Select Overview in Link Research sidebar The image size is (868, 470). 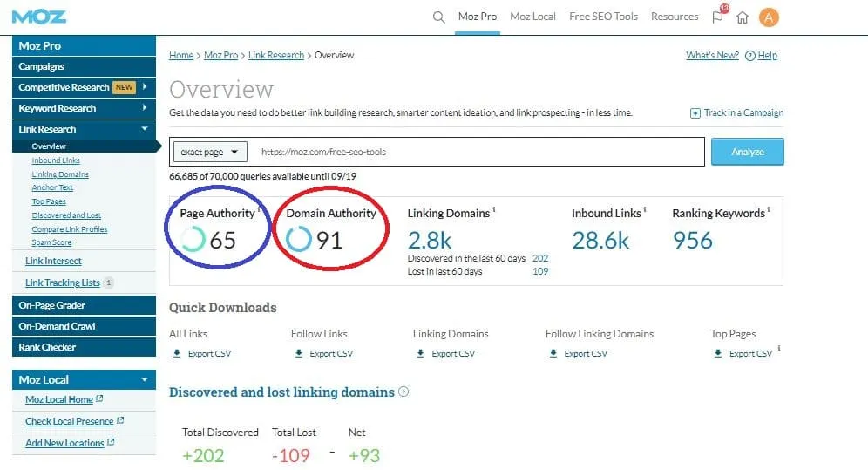click(49, 146)
